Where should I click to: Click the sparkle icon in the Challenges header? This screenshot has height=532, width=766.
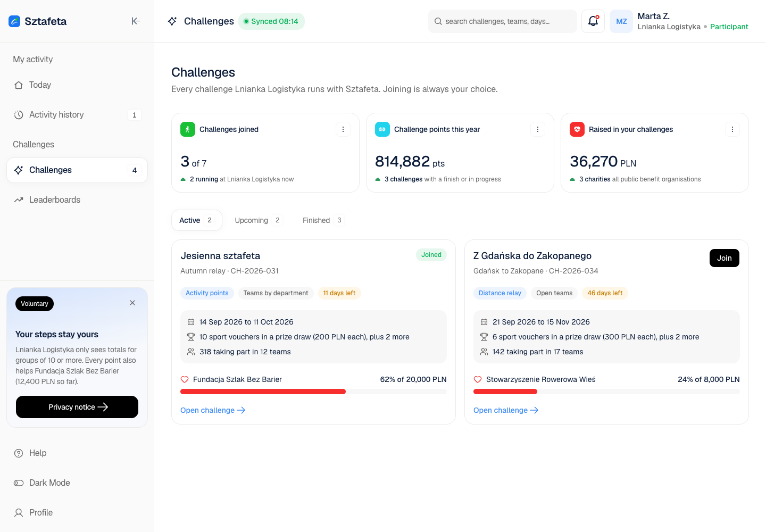click(172, 21)
